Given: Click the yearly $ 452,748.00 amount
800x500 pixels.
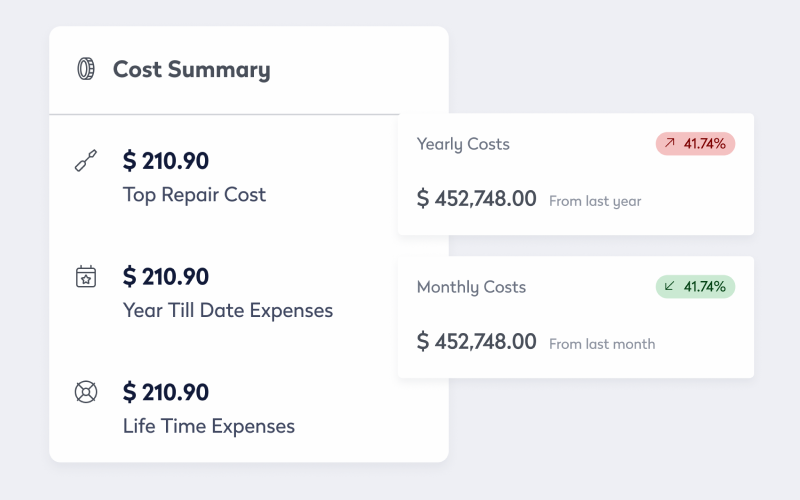Looking at the screenshot, I should tap(477, 198).
